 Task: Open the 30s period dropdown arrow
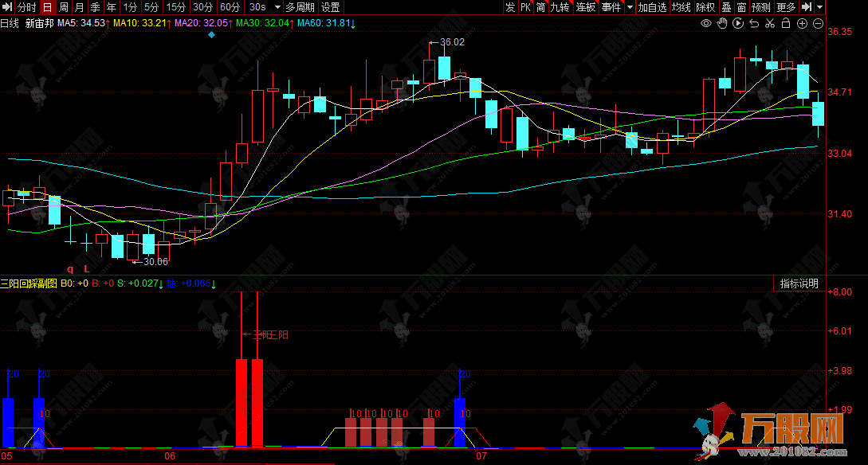[276, 7]
